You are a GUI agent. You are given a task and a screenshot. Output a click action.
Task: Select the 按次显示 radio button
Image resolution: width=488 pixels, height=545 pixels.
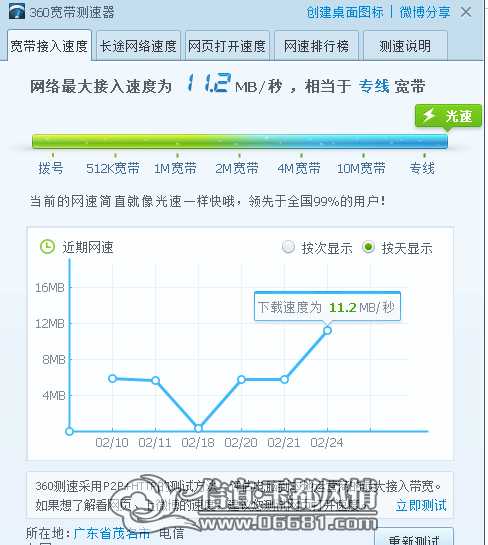(x=288, y=247)
